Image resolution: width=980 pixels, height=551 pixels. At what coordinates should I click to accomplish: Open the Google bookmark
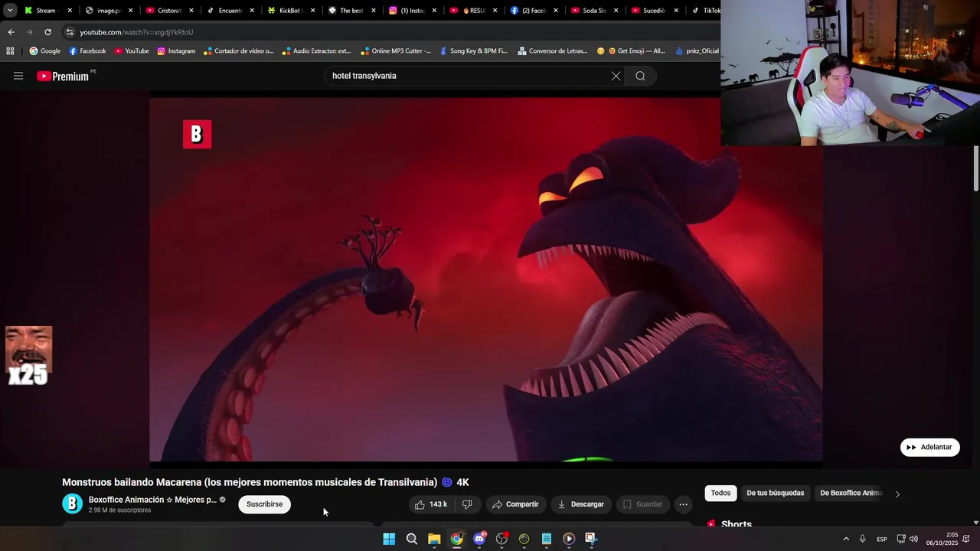(45, 51)
